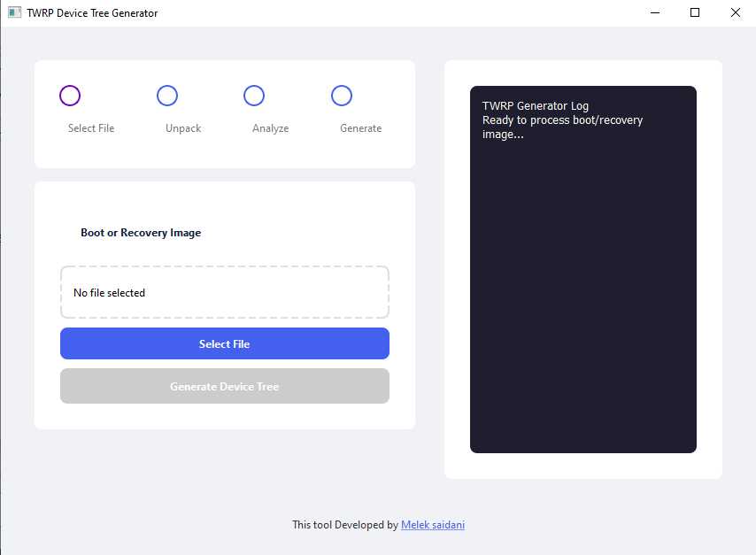This screenshot has height=555, width=756.
Task: Click the TWRP app icon in title bar
Action: point(12,12)
